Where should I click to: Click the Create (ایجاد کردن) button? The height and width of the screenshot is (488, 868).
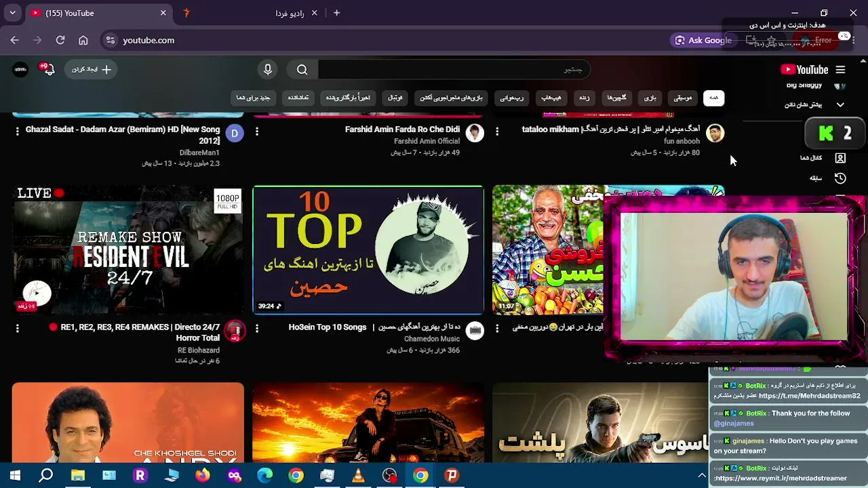(x=92, y=69)
